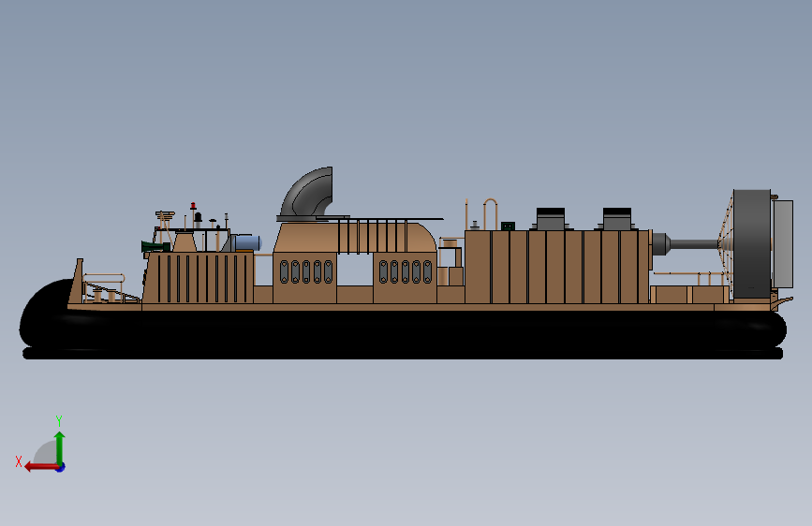
Task: Select the blue cylindrical tank on the cabin
Action: [247, 242]
